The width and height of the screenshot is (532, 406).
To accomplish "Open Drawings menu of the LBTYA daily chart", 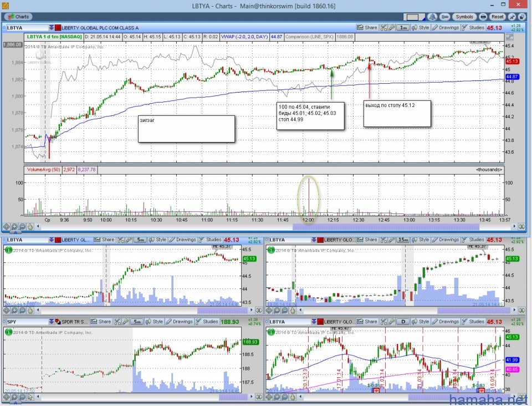I will tap(446, 322).
